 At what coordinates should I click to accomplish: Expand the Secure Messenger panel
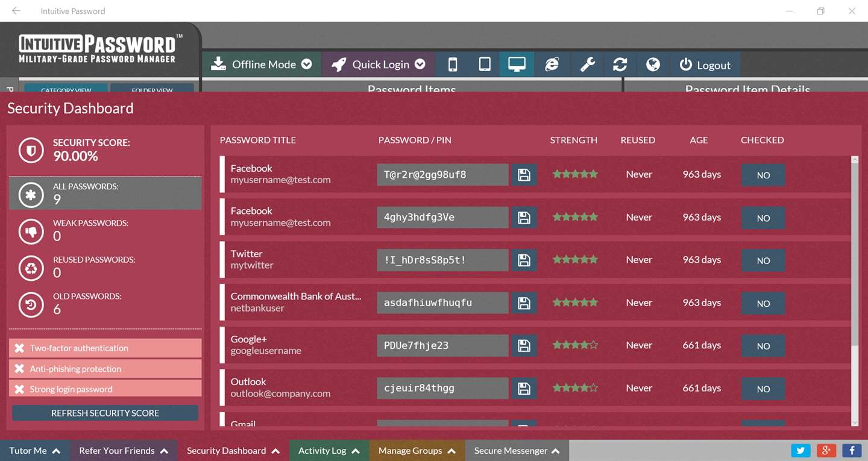(517, 450)
